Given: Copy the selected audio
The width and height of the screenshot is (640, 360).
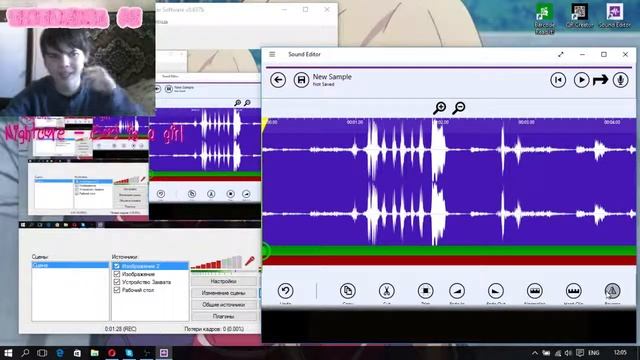Looking at the screenshot, I should [347, 291].
